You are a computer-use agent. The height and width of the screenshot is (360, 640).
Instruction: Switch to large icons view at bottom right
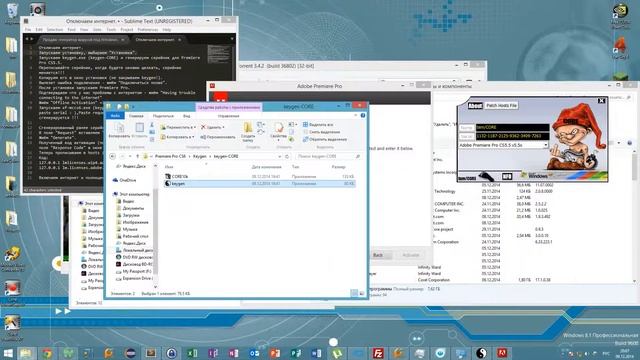pyautogui.click(x=362, y=293)
